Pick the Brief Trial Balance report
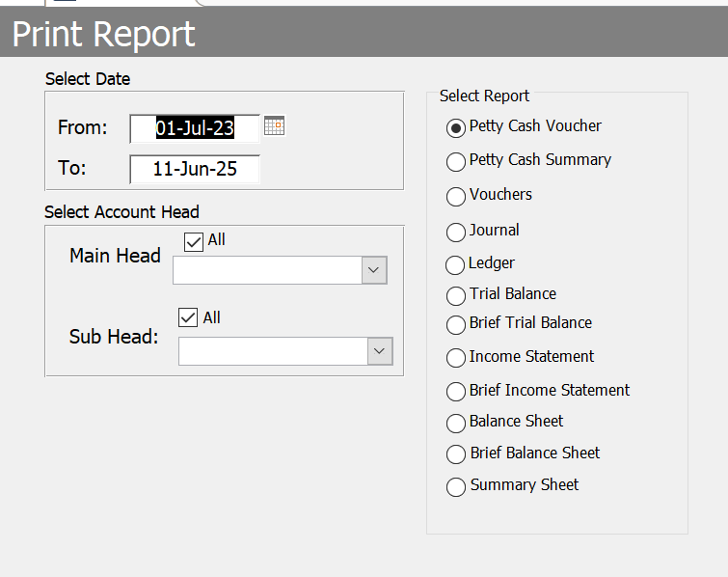The image size is (728, 577). click(x=456, y=325)
